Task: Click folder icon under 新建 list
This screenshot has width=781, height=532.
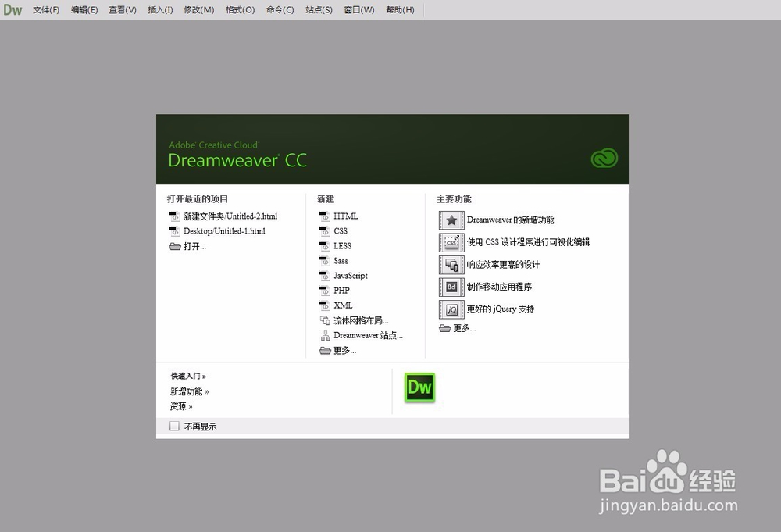Action: point(325,351)
